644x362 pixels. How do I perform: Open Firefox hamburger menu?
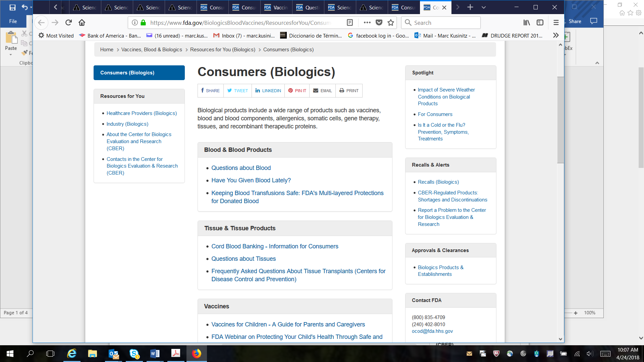[556, 22]
